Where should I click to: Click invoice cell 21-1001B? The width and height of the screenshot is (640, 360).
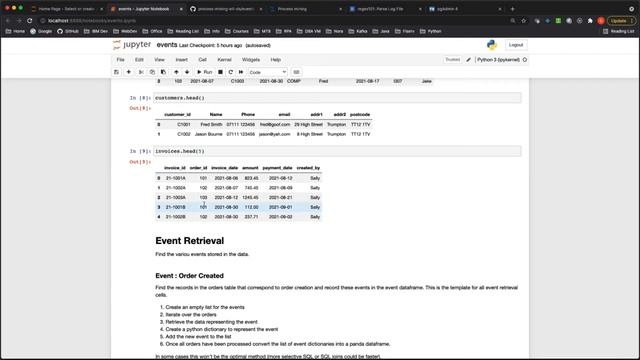point(176,207)
